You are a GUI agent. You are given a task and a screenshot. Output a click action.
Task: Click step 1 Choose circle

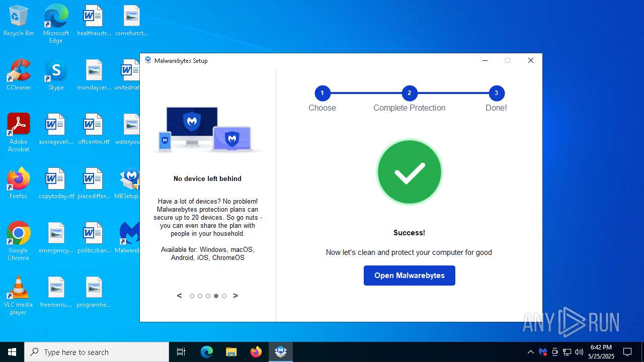[x=323, y=93]
